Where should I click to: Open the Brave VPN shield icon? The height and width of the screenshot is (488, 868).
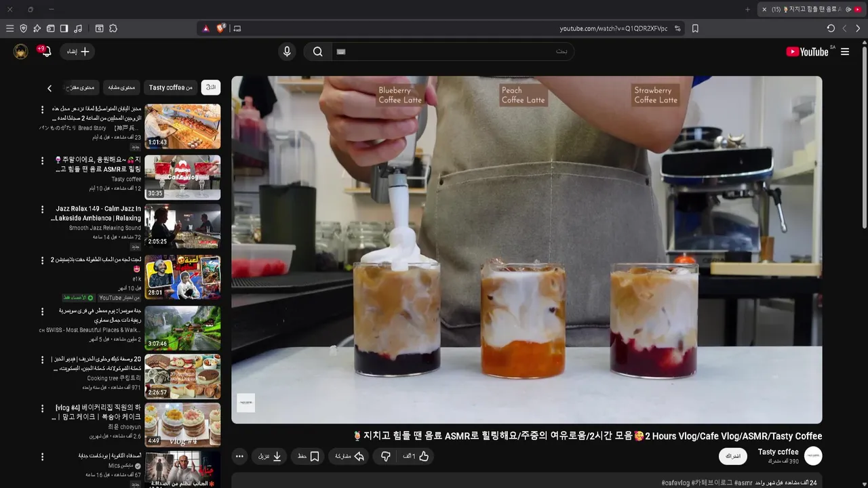[23, 28]
